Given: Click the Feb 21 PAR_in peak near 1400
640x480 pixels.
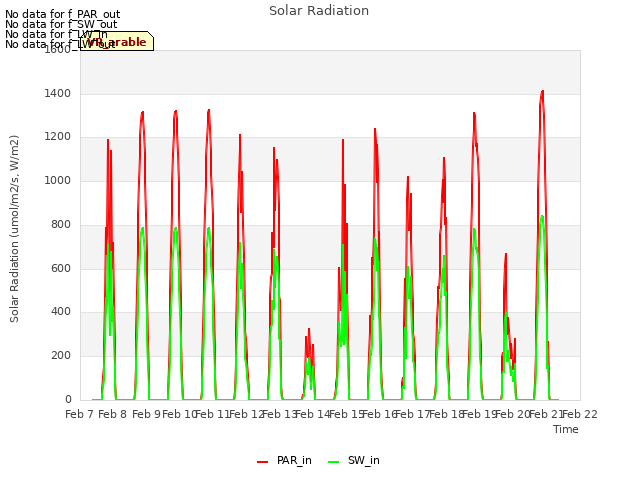Looking at the screenshot, I should 542,91.
